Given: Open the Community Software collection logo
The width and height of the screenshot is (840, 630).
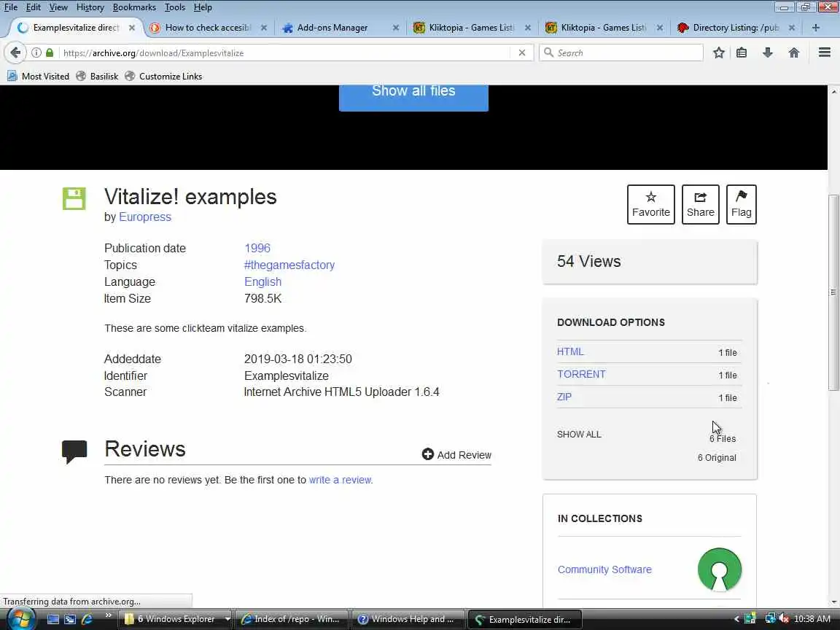Looking at the screenshot, I should coord(720,569).
